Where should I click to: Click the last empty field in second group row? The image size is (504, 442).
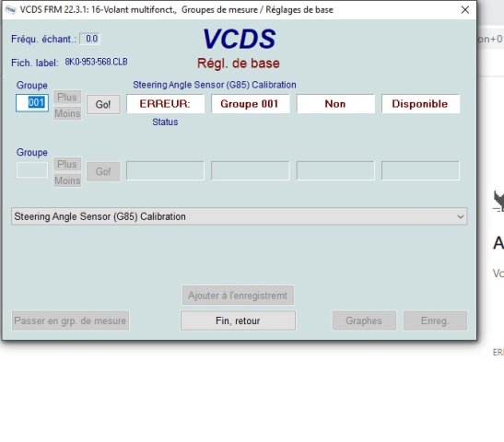420,170
